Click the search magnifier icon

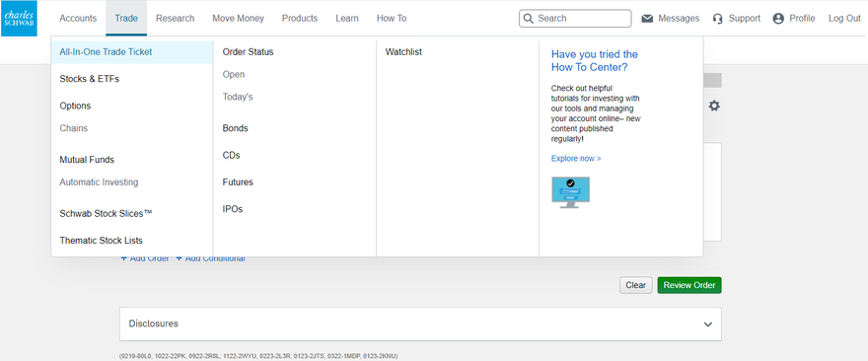528,19
